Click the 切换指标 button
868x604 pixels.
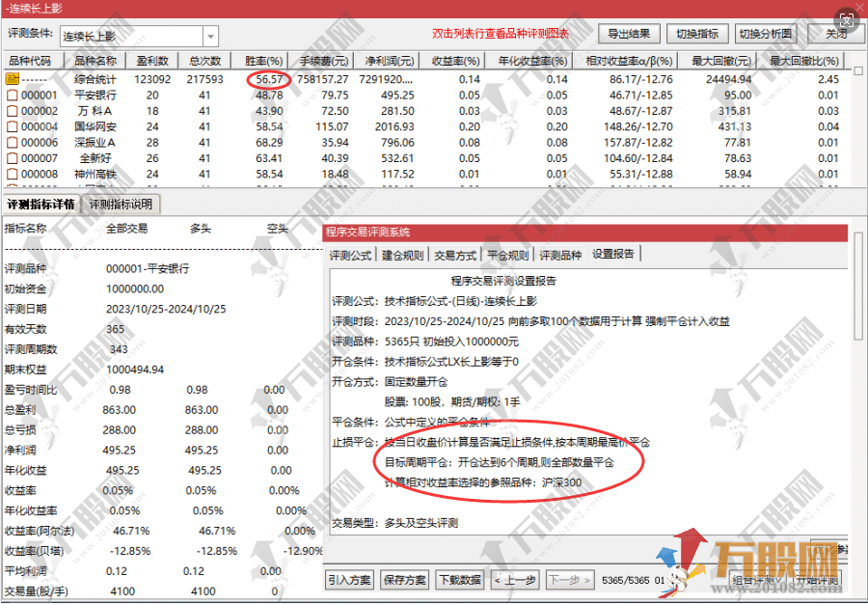coord(697,34)
